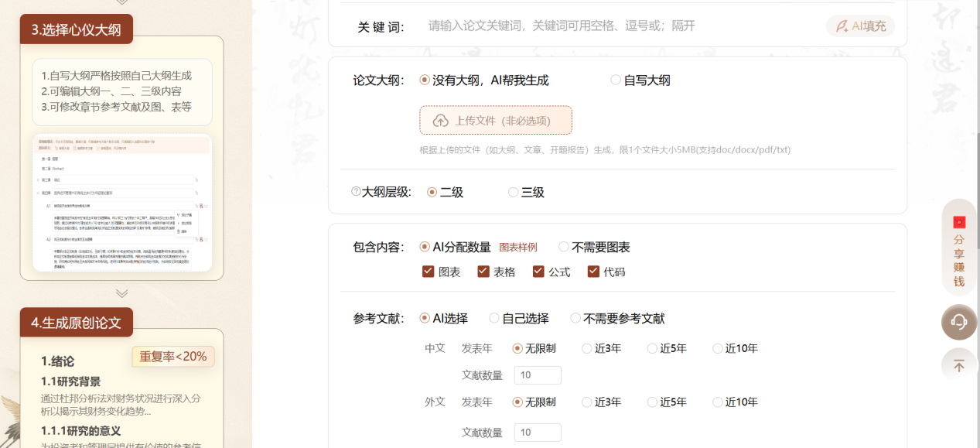Select 近10年 for 中文 publication year

tap(717, 348)
